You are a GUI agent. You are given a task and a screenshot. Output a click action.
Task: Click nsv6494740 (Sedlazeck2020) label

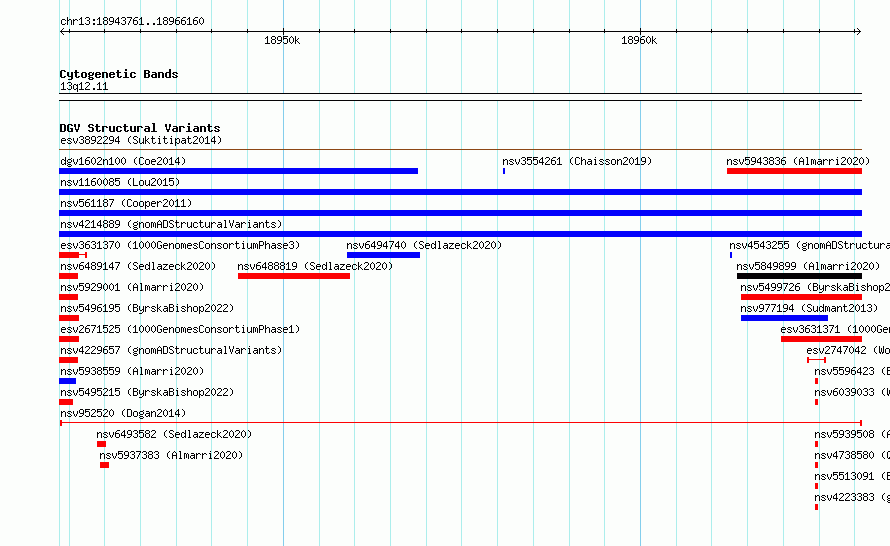[424, 245]
